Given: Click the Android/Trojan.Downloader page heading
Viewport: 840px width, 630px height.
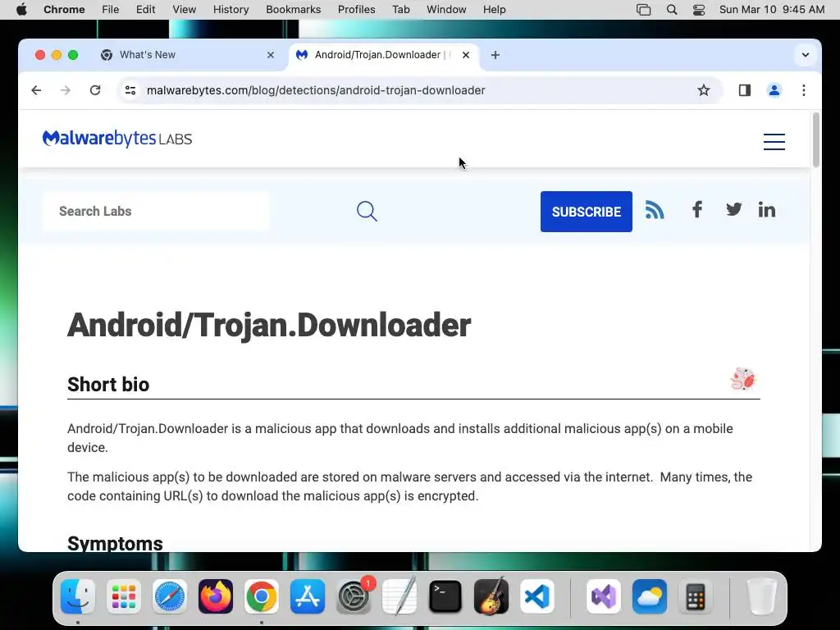Looking at the screenshot, I should (x=269, y=325).
